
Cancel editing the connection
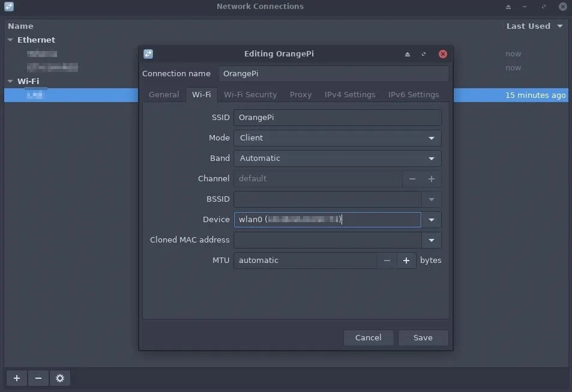click(x=369, y=337)
